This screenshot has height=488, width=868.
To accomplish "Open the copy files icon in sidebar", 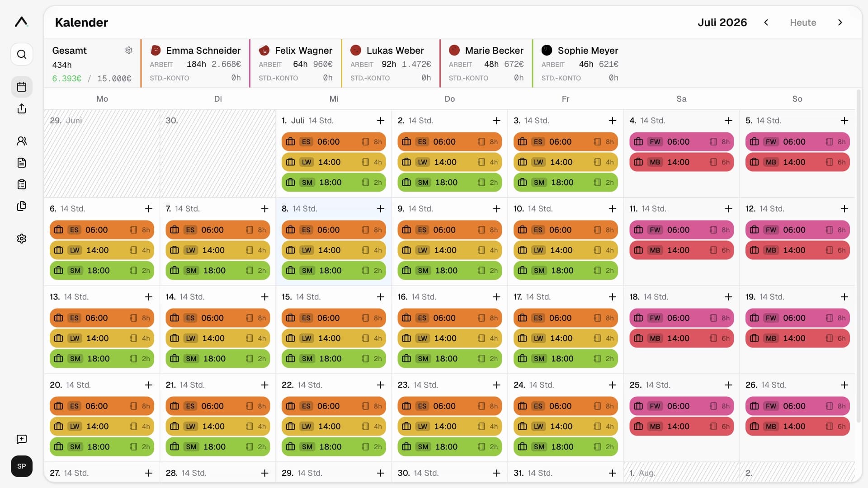I will (22, 206).
